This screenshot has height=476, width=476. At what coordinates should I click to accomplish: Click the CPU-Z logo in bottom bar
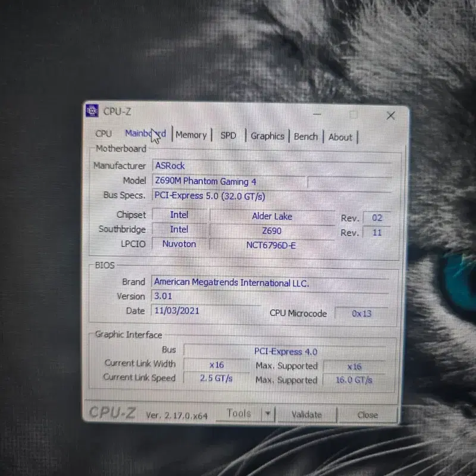pyautogui.click(x=112, y=412)
